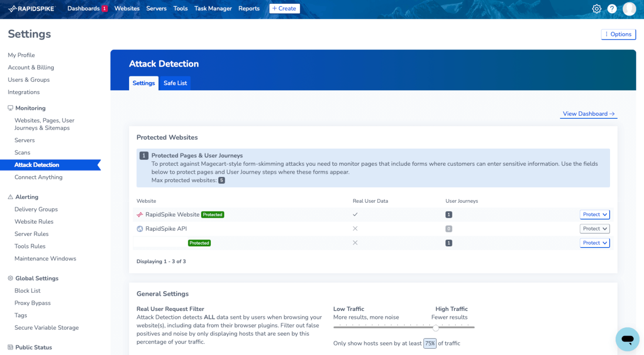
Task: Click the RapidSpike logo in the navbar
Action: [x=31, y=8]
